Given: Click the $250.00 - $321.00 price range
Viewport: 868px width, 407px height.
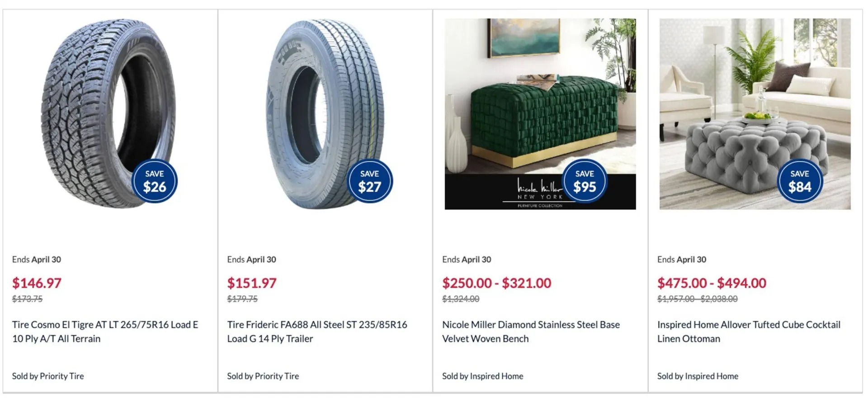Looking at the screenshot, I should (x=496, y=283).
